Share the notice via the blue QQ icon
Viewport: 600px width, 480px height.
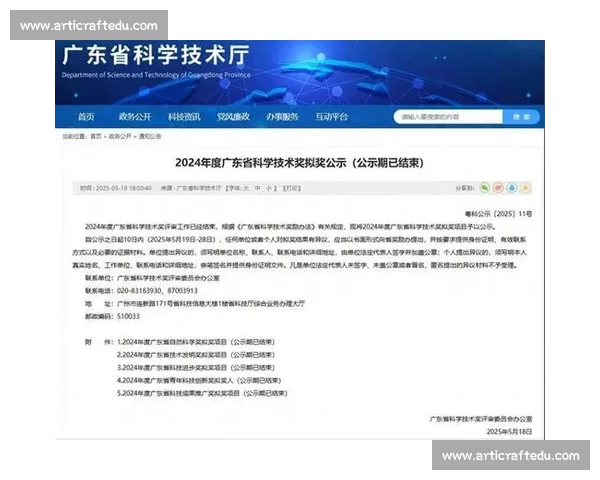click(512, 188)
